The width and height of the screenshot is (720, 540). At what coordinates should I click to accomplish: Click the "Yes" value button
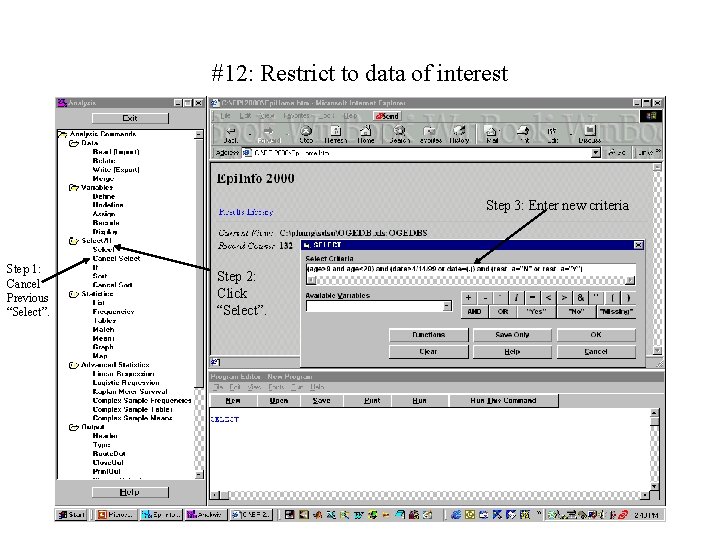coord(536,312)
